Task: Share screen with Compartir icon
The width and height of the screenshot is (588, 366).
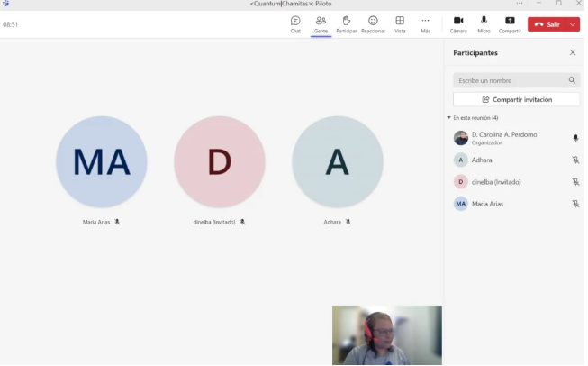Action: pyautogui.click(x=510, y=23)
